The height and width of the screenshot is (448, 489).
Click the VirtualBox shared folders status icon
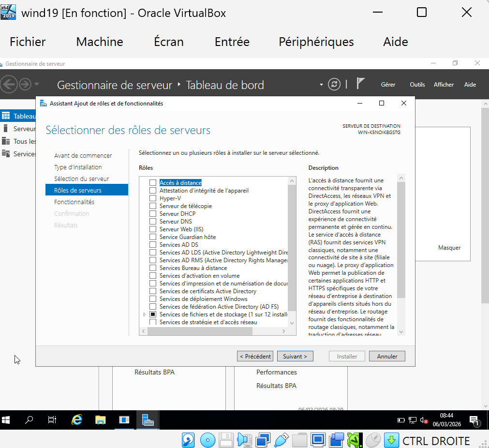299,440
